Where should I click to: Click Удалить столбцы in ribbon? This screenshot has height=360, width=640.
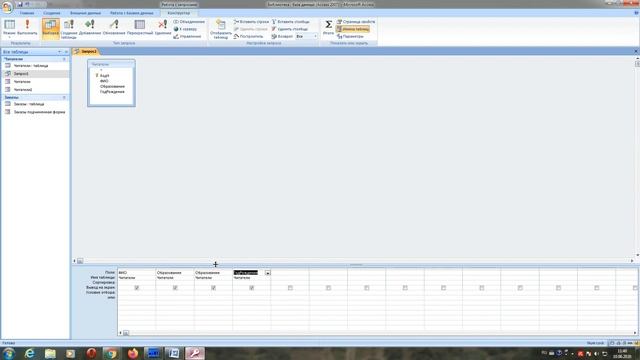[x=290, y=29]
